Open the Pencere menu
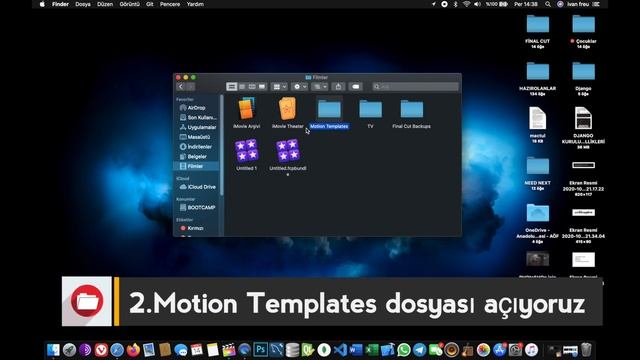Image resolution: width=640 pixels, height=360 pixels. (170, 4)
